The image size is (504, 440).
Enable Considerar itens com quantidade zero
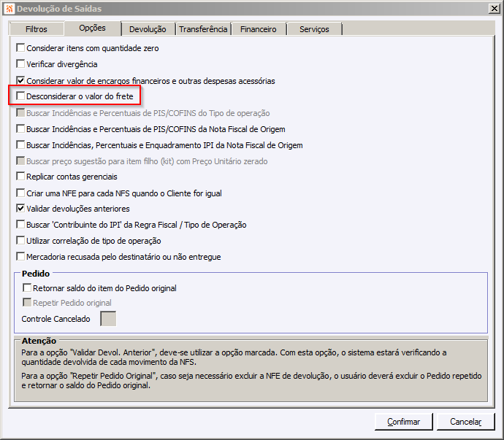click(x=20, y=48)
